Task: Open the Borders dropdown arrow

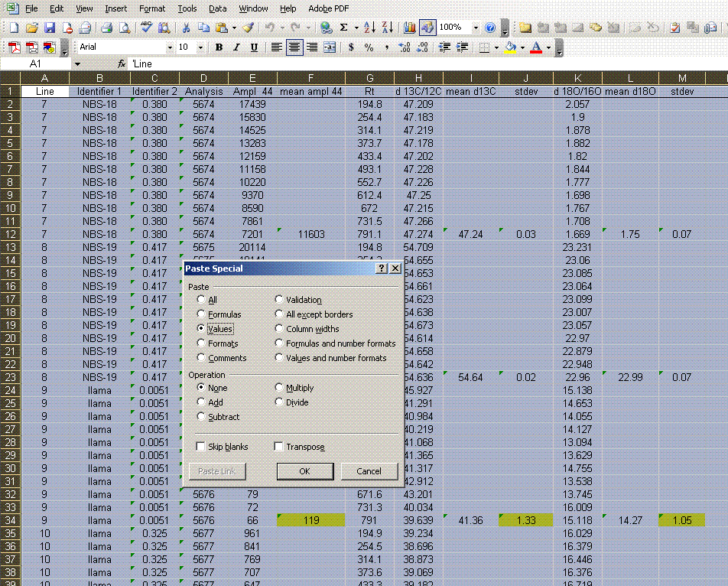Action: point(496,47)
